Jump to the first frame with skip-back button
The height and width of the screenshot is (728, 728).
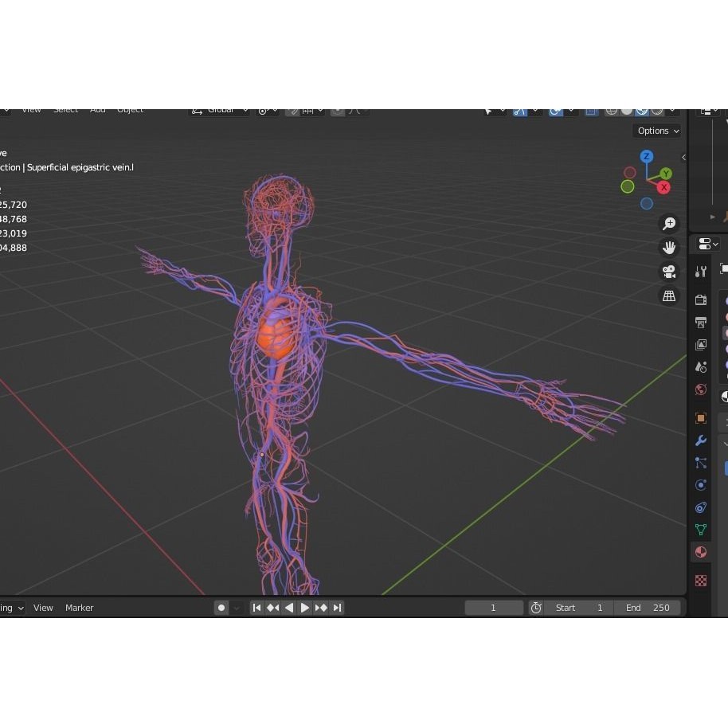coord(256,608)
